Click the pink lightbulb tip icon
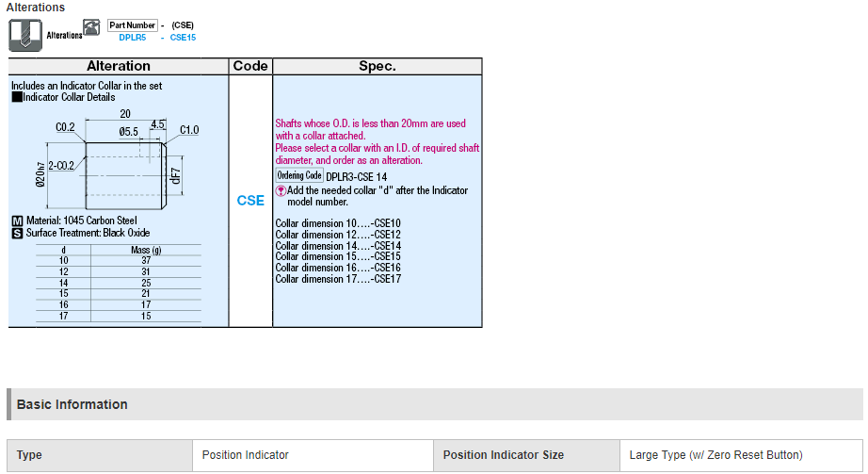The image size is (868, 474). (x=281, y=190)
